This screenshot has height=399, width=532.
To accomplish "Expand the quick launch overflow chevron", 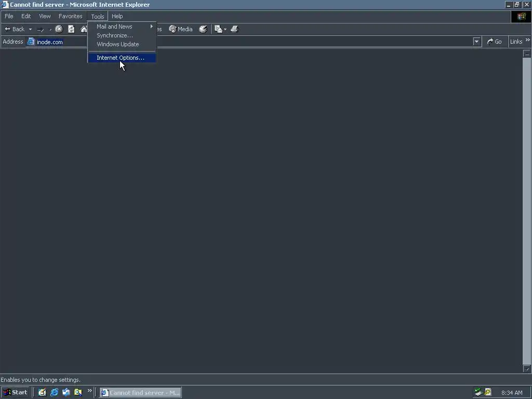I will pyautogui.click(x=89, y=391).
